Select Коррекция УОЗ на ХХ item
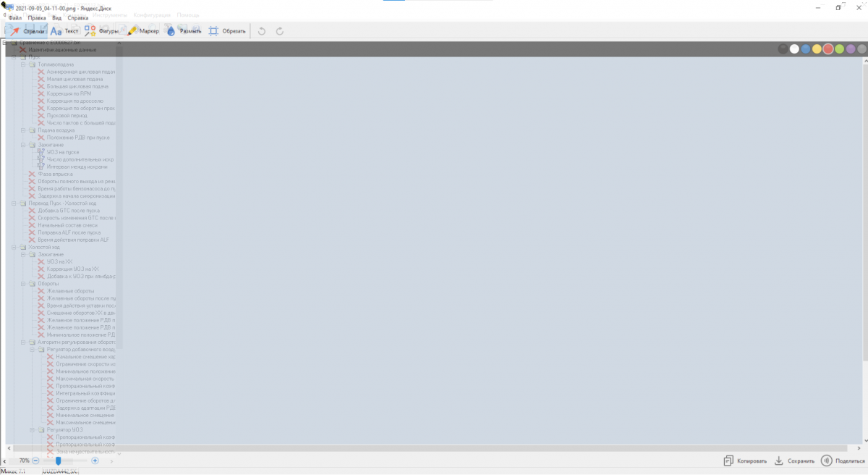The image size is (868, 475). (x=72, y=269)
